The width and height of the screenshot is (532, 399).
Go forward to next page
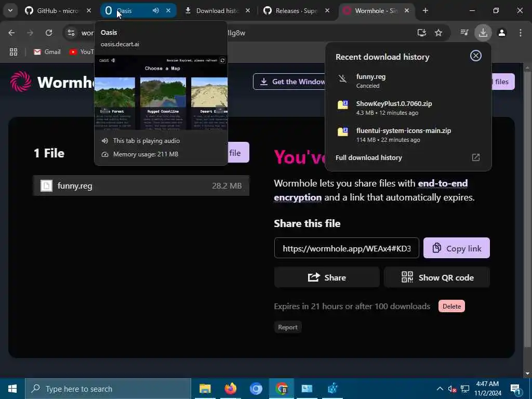click(x=30, y=33)
